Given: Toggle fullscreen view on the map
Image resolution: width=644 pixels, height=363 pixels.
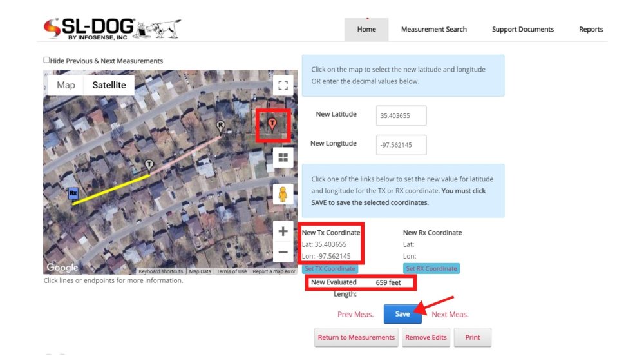Looking at the screenshot, I should pos(283,85).
